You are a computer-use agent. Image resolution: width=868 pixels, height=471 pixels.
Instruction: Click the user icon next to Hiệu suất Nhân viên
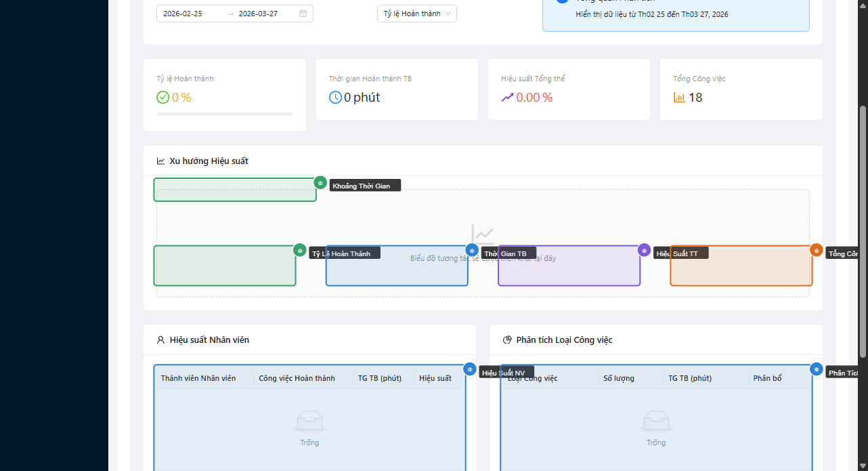click(160, 340)
